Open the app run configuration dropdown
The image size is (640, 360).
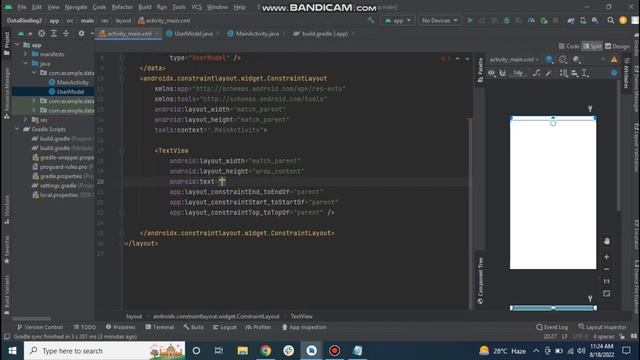coord(398,20)
